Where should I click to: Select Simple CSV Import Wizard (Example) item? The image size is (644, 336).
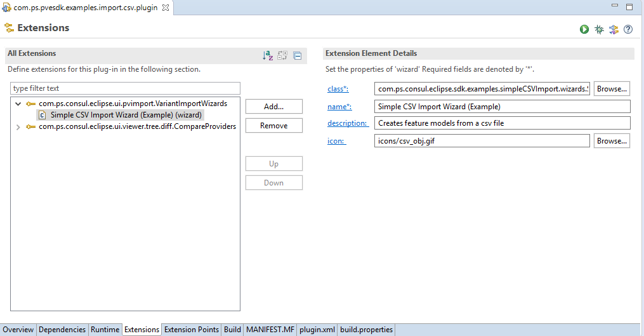pyautogui.click(x=126, y=115)
